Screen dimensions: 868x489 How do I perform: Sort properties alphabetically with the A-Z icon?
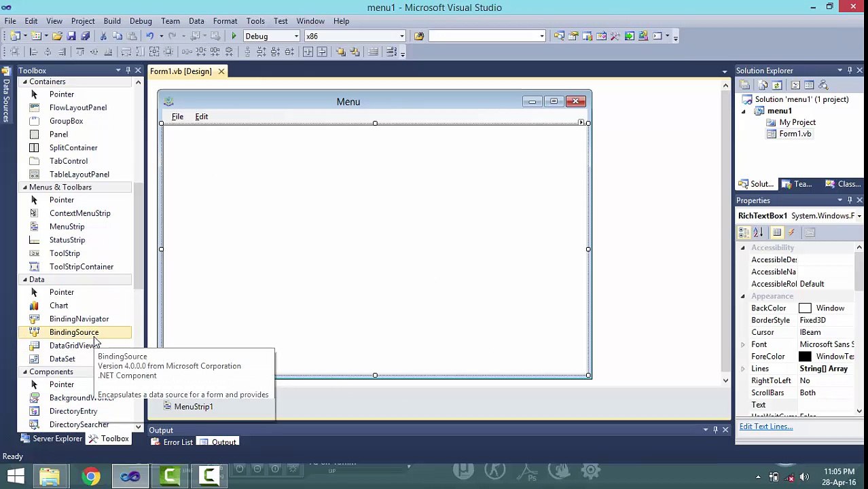tap(758, 232)
